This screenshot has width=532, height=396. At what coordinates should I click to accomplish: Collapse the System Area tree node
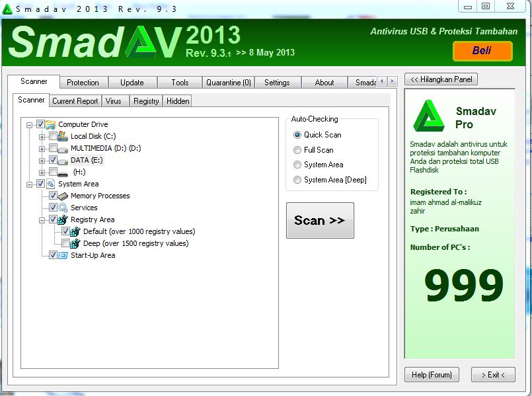pos(30,184)
